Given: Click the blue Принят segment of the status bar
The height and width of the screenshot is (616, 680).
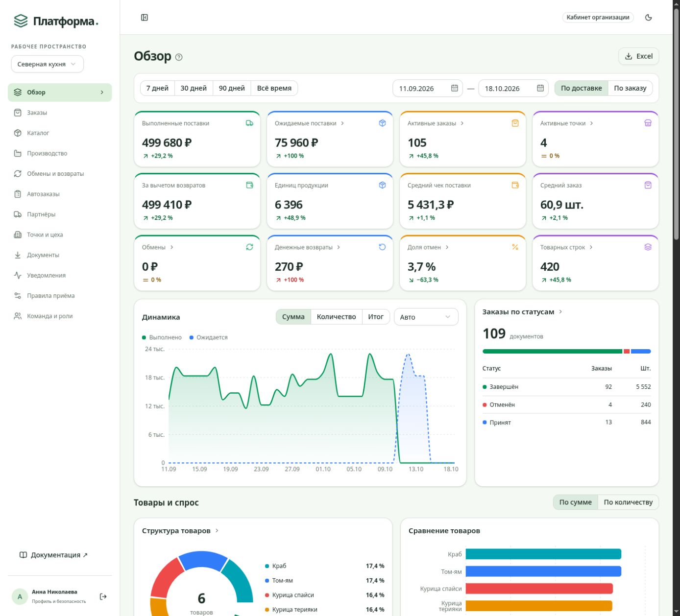Looking at the screenshot, I should click(x=641, y=351).
